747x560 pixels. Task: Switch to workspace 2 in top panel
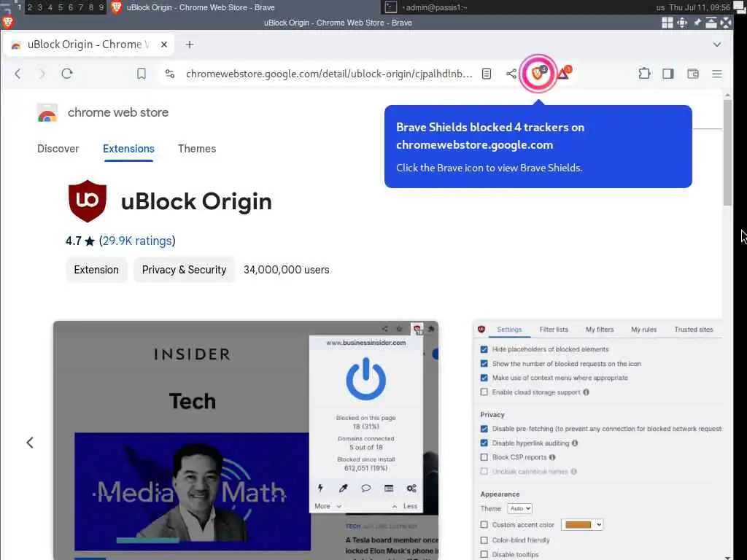point(29,7)
